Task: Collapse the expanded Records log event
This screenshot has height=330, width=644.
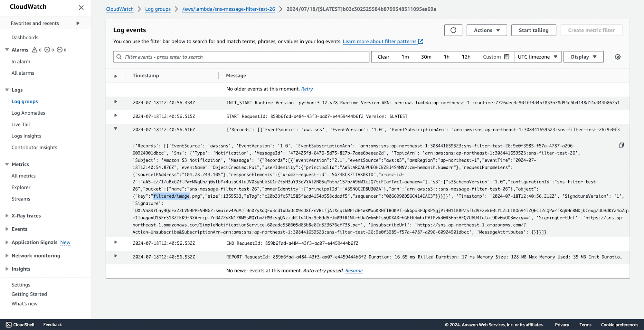Action: point(116,129)
